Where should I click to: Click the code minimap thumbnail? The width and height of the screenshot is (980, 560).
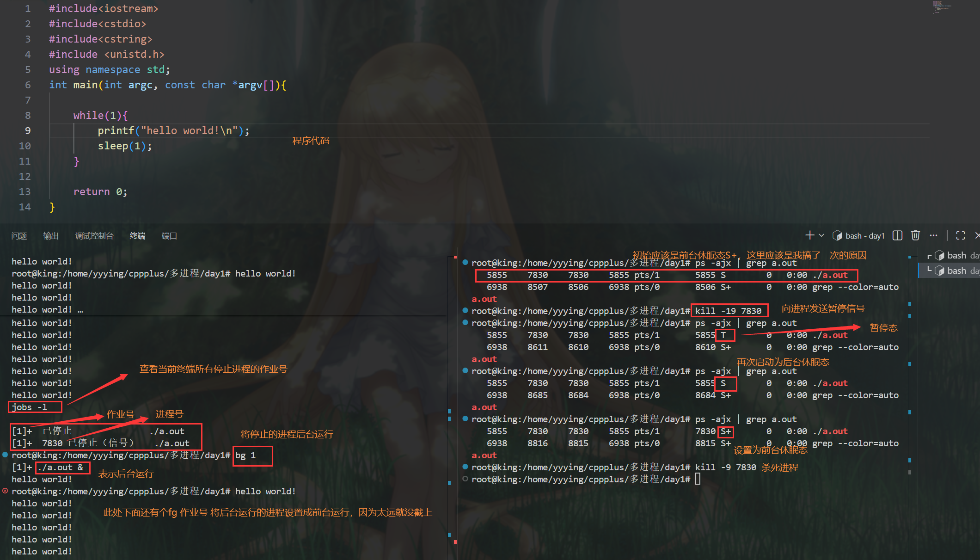[941, 6]
